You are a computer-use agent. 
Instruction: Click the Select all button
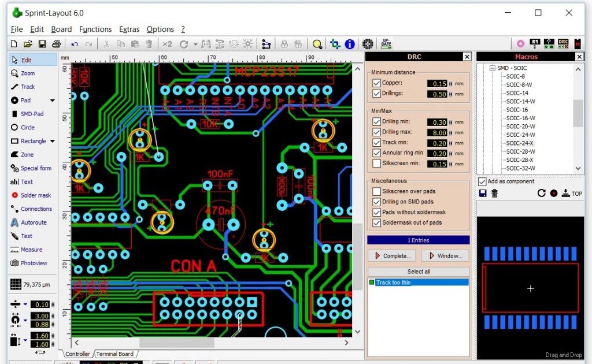pos(419,272)
